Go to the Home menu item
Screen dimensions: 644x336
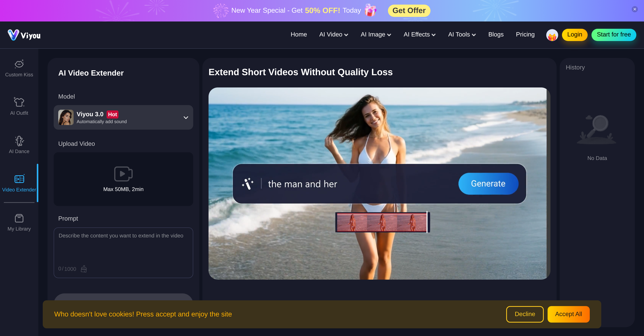click(x=298, y=35)
